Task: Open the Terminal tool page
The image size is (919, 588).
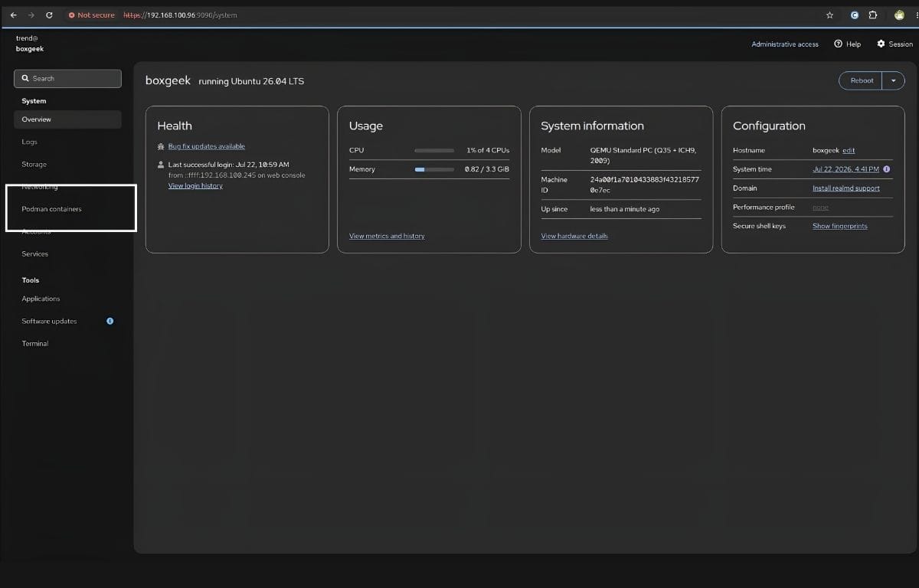Action: (x=35, y=344)
